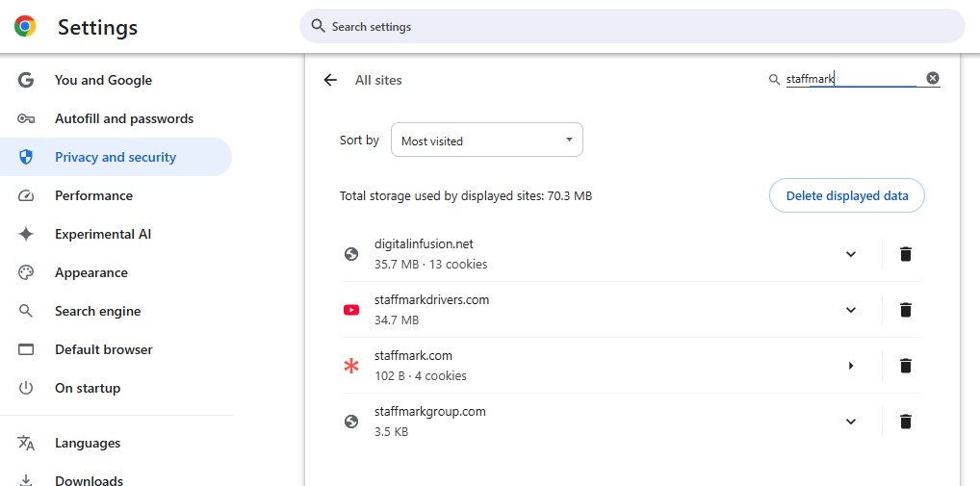This screenshot has width=980, height=486.
Task: Click the YouTube favicon next to staffmarkdrivers.com
Action: 351,310
